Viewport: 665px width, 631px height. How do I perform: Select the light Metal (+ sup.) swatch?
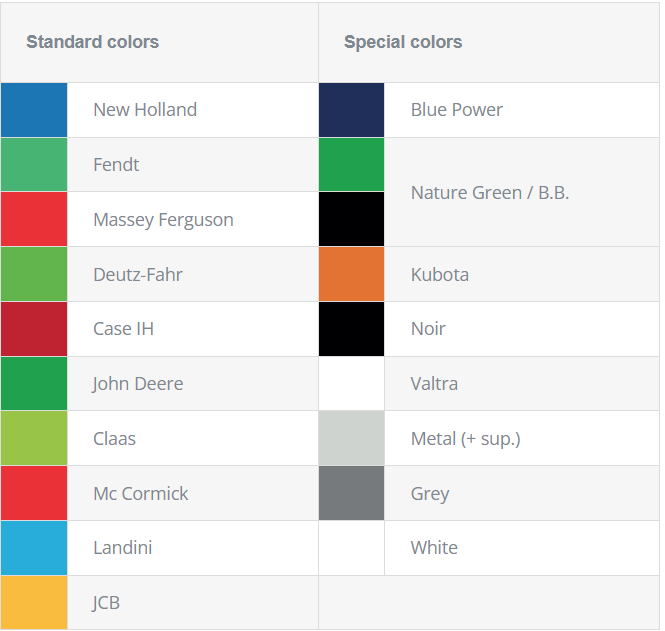pyautogui.click(x=351, y=438)
